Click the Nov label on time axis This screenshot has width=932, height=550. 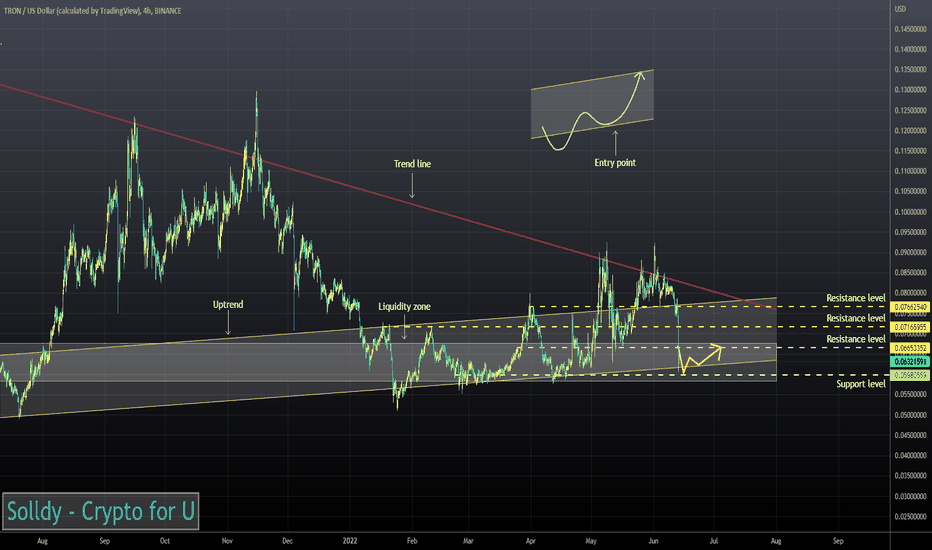click(227, 541)
